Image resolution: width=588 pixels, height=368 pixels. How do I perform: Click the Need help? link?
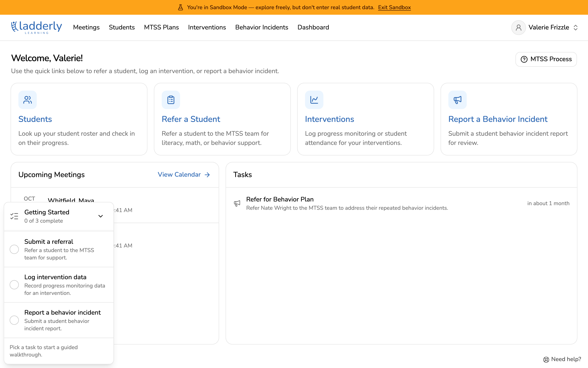[x=562, y=359]
